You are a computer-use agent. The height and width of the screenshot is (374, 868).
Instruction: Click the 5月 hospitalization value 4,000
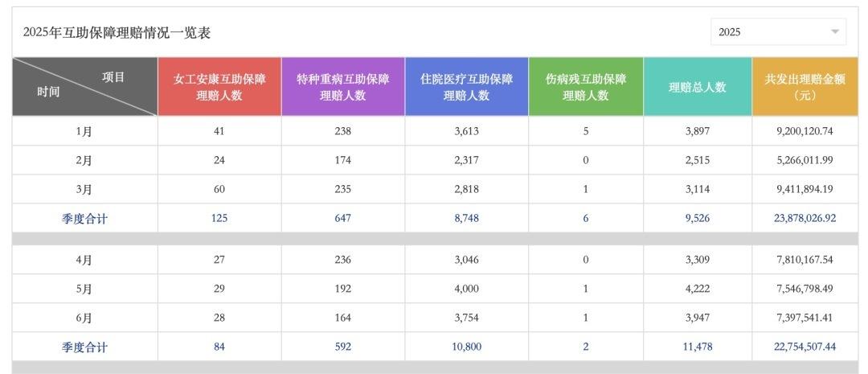click(x=466, y=289)
